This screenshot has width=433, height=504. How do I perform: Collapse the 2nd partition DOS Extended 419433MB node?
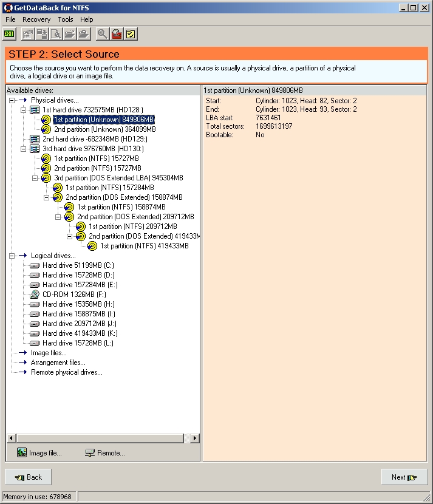click(70, 236)
